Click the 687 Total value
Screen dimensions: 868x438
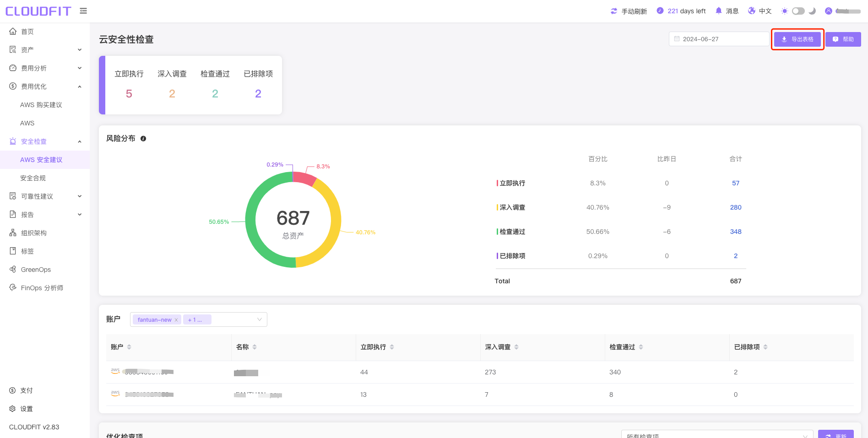(x=736, y=281)
